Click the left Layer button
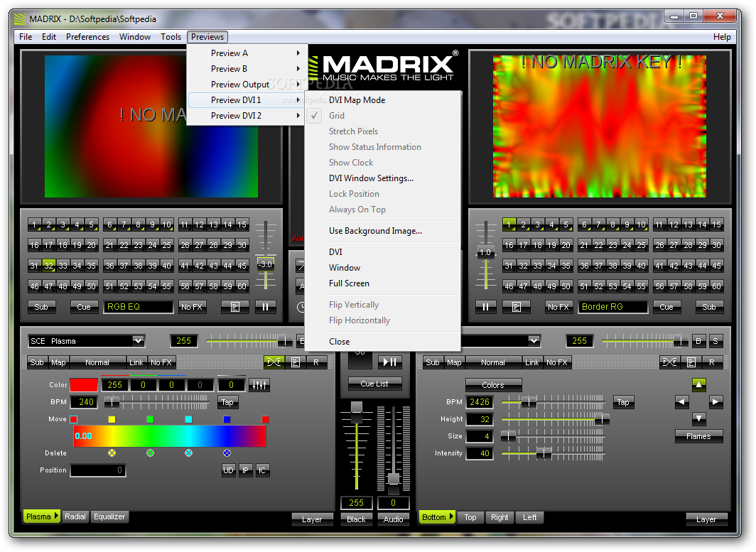756x552 pixels. pos(312,519)
